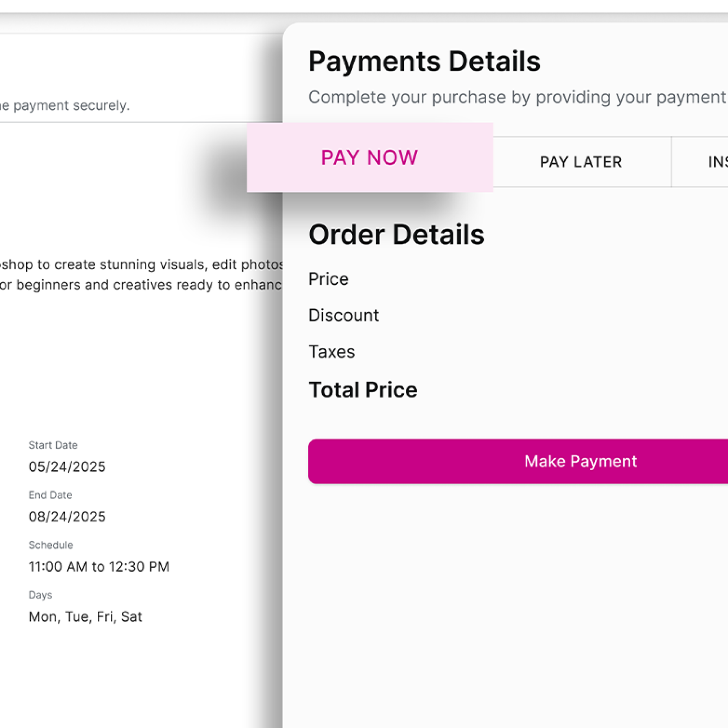Click the 'payment securely' text on the left
Image resolution: width=728 pixels, height=728 pixels.
coord(67,105)
